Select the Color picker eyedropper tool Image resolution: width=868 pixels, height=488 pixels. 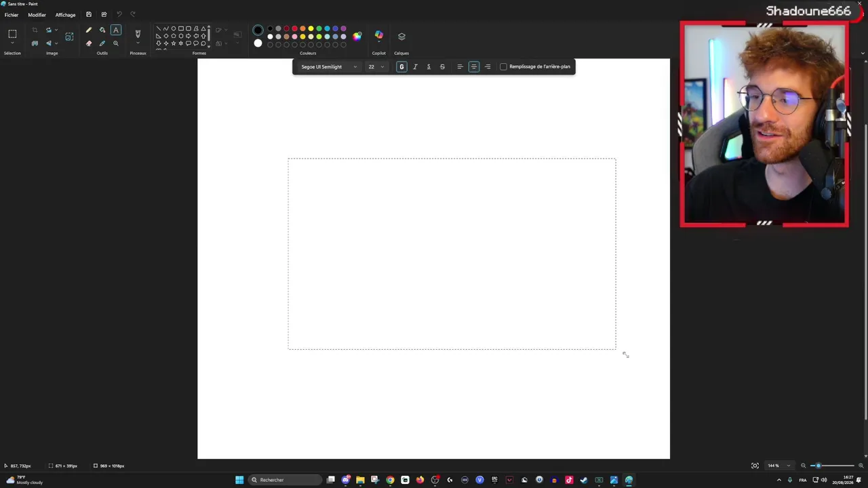pos(102,43)
